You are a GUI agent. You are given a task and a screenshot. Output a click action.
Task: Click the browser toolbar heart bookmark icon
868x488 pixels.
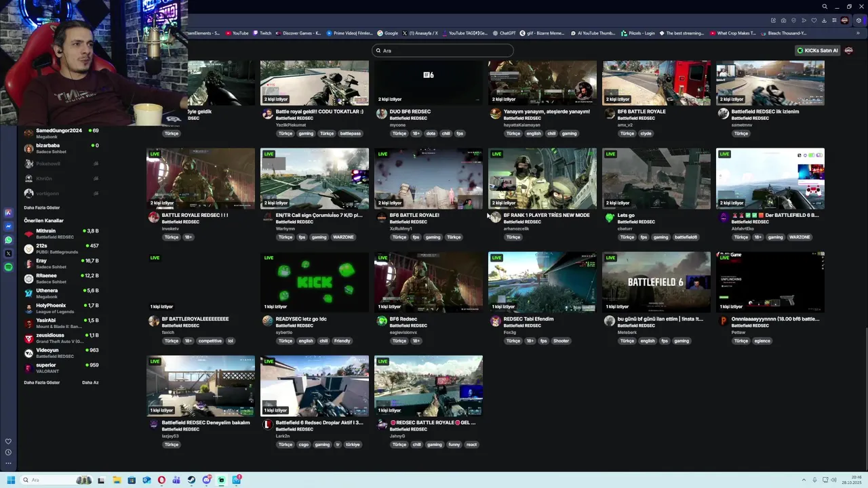click(814, 20)
